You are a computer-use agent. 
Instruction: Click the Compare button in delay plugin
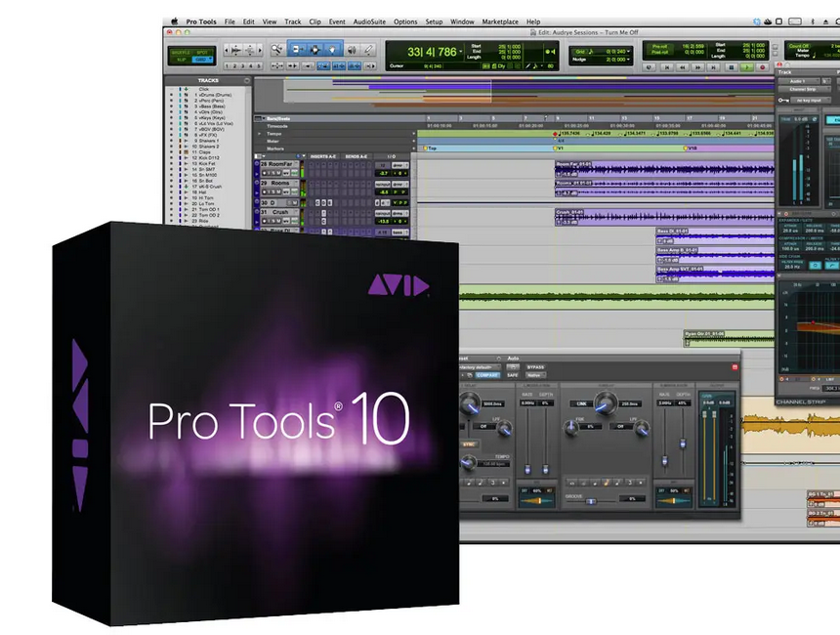[487, 375]
